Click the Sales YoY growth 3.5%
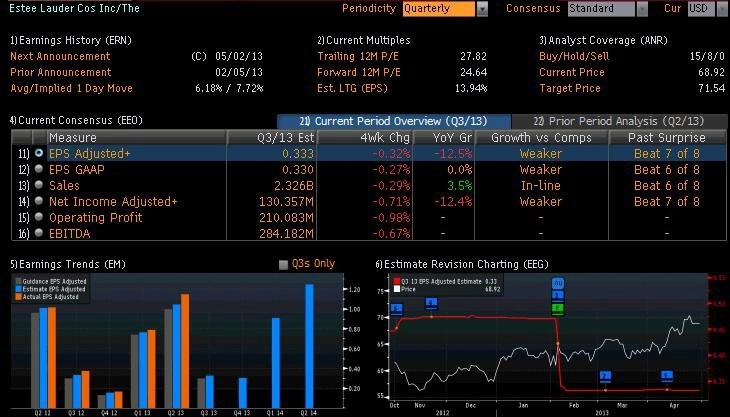730x417 pixels. point(460,185)
